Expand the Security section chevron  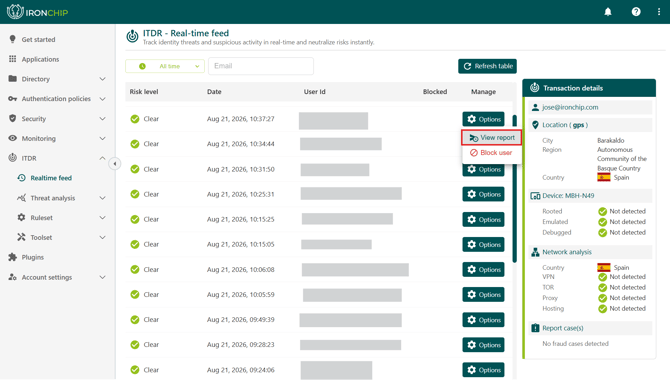pos(103,118)
